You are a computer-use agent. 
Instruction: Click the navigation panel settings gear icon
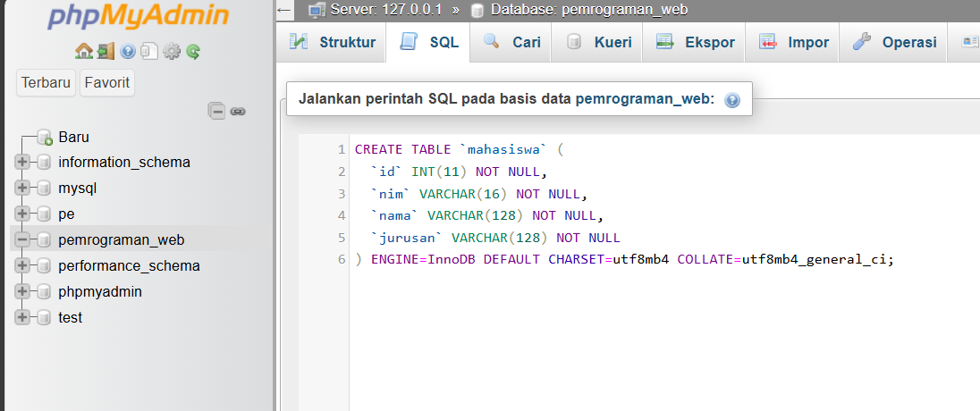pyautogui.click(x=171, y=51)
